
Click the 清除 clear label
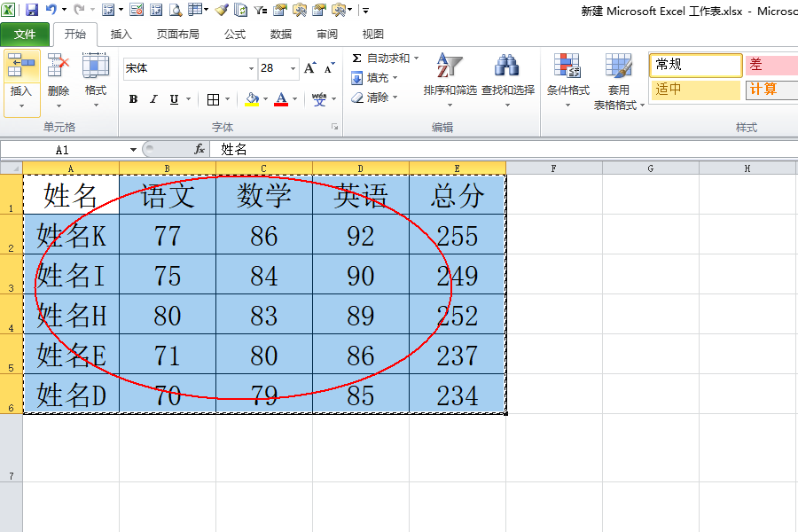(x=378, y=98)
